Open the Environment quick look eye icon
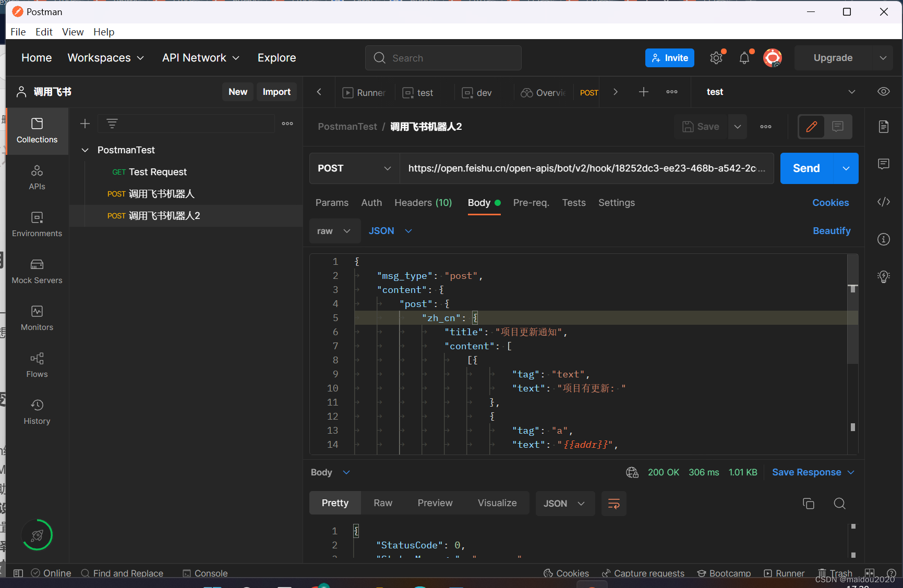 tap(884, 92)
